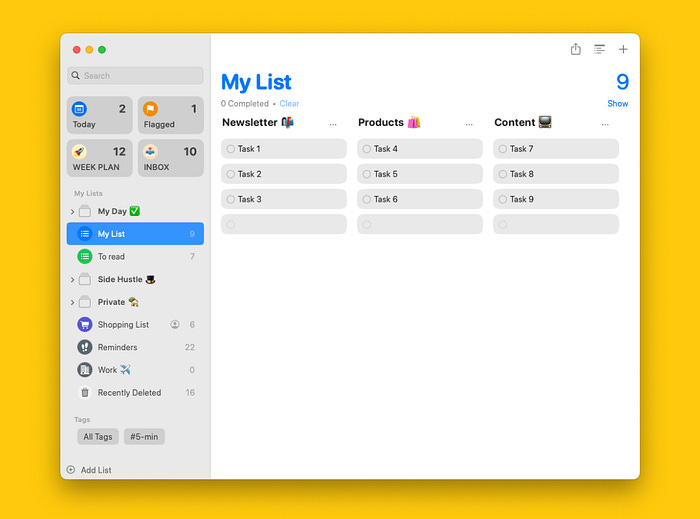The height and width of the screenshot is (519, 700).
Task: Filter by All Tags button
Action: pos(98,436)
